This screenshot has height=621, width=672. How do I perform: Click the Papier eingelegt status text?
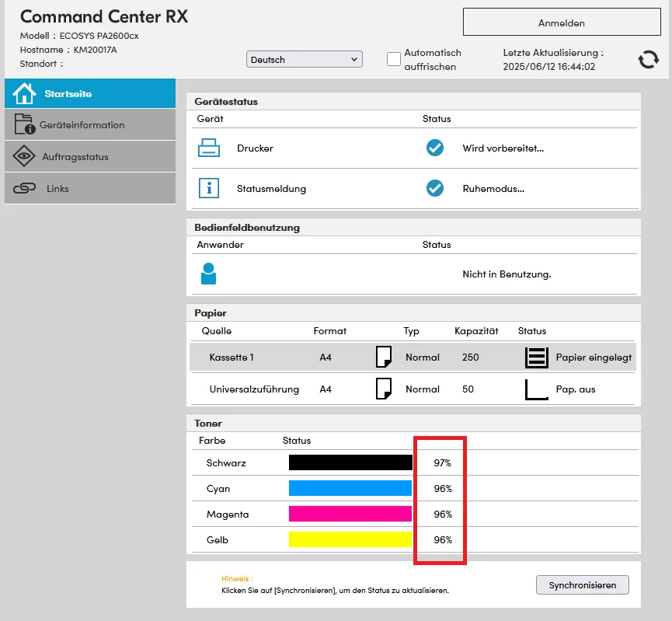coord(594,358)
